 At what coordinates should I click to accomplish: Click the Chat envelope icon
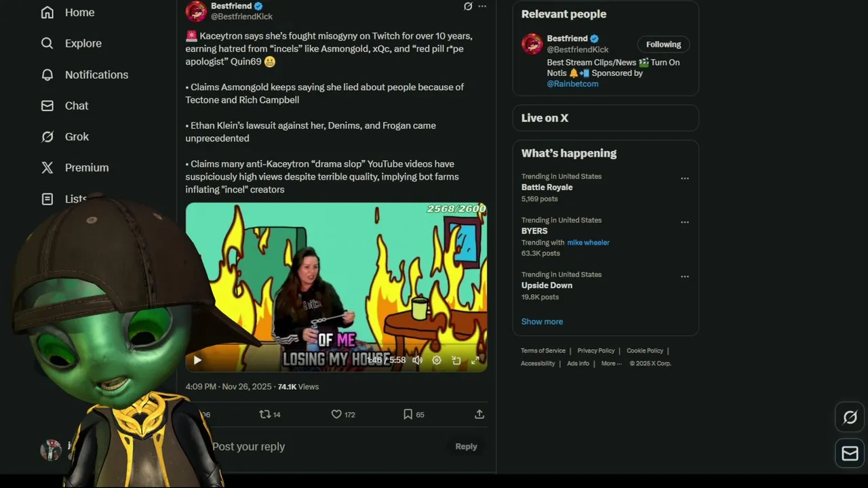click(47, 106)
